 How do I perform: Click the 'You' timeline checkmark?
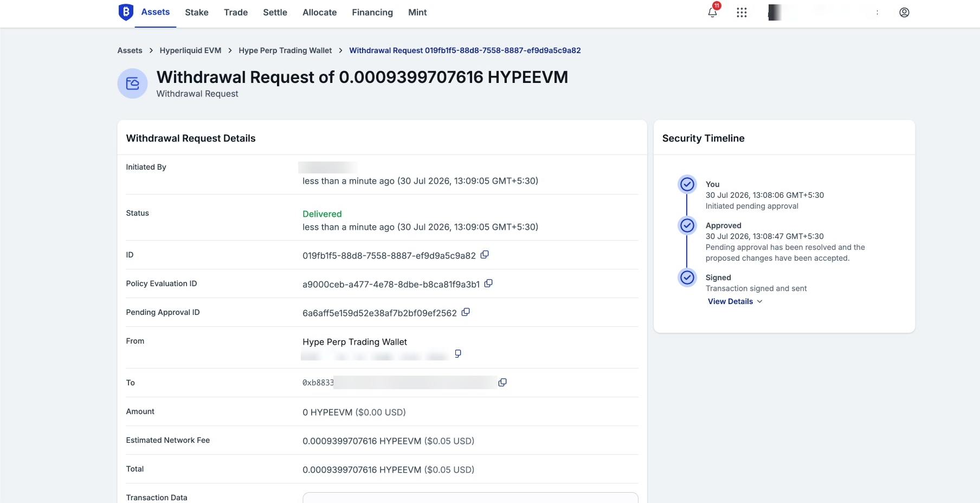(x=687, y=184)
